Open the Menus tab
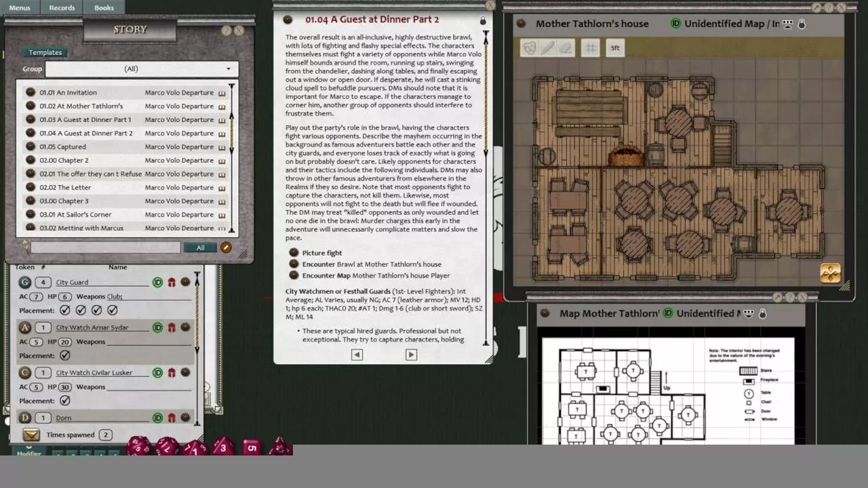Screen dimensions: 868x488 click(20, 7)
